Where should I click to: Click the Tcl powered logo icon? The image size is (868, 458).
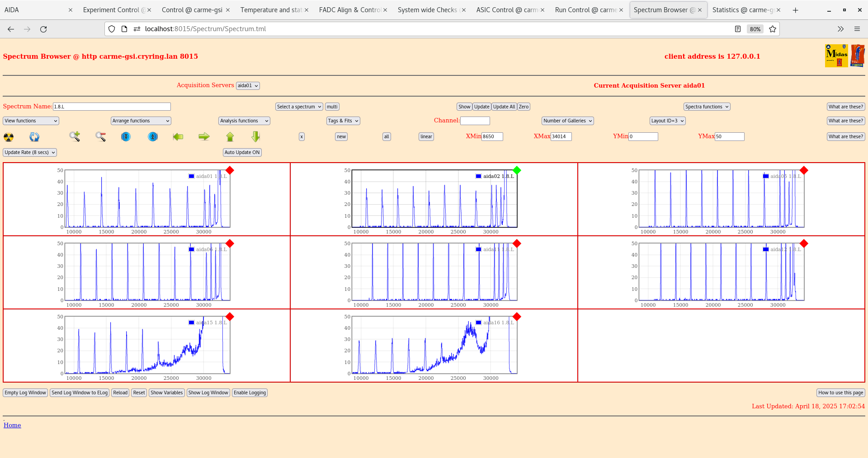click(858, 56)
